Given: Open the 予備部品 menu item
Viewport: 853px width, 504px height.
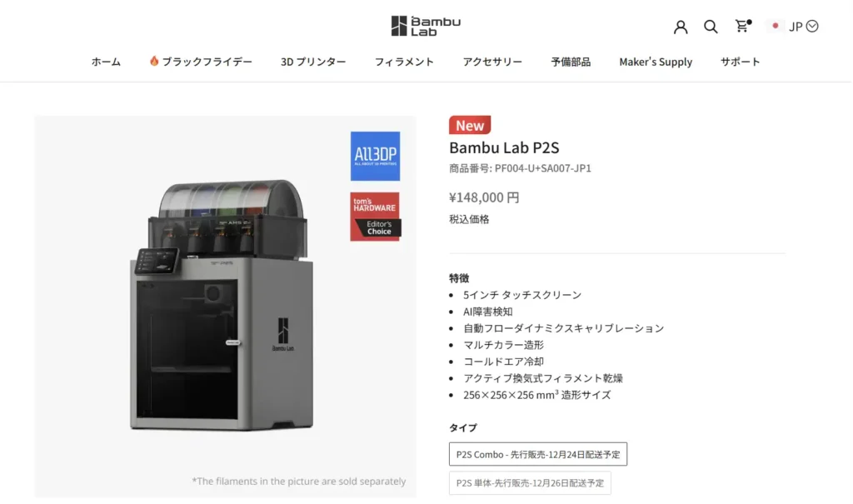Looking at the screenshot, I should tap(571, 62).
